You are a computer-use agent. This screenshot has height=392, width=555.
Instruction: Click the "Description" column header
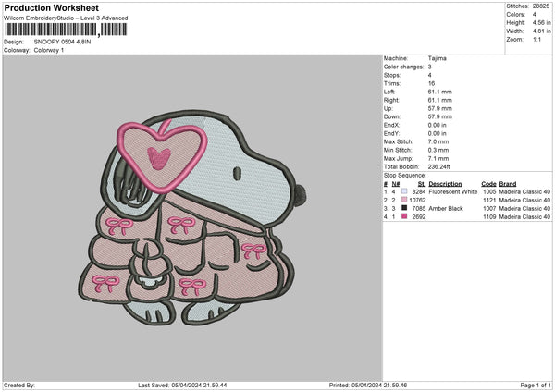click(x=445, y=184)
